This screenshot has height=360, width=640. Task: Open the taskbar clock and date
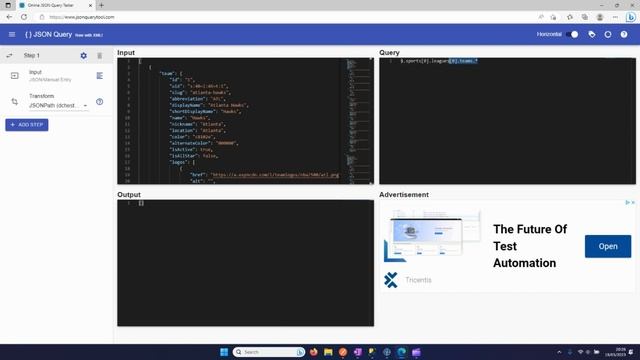(x=615, y=352)
